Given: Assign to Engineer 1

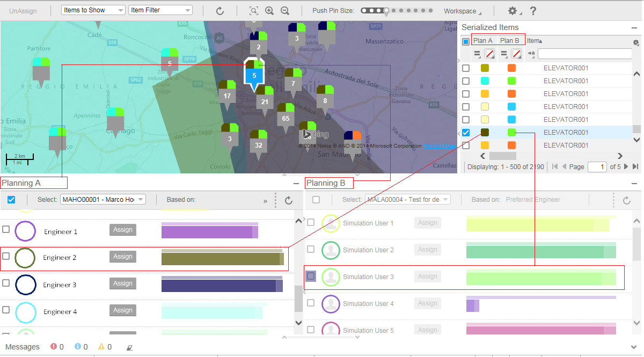Looking at the screenshot, I should click(x=123, y=230).
